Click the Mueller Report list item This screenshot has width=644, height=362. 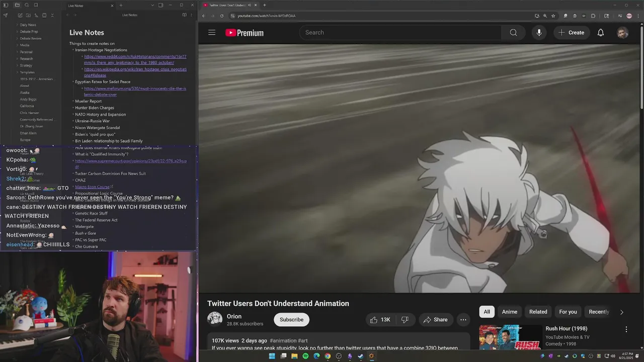89,101
